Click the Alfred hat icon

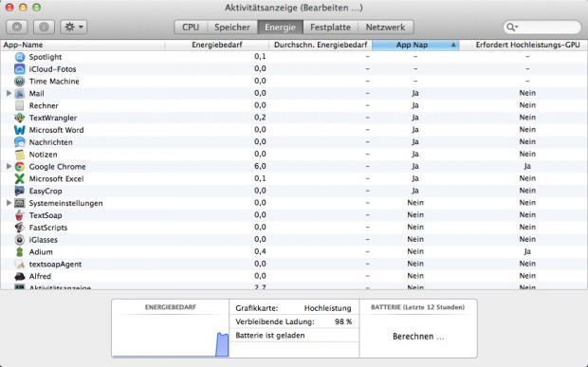coord(20,276)
